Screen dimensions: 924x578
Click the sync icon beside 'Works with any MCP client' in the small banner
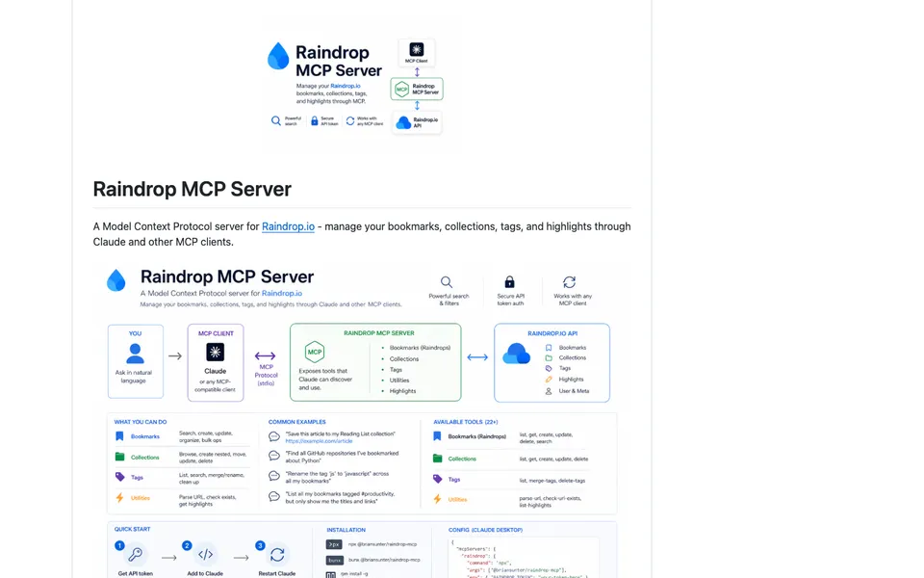pos(350,121)
